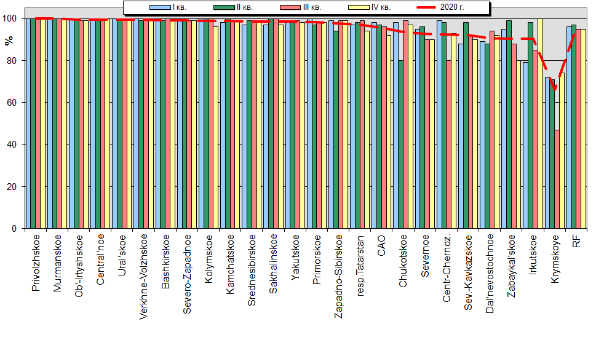596x364 pixels.
Task: Select the 'Murmanskoe' category label
Action: (57, 263)
